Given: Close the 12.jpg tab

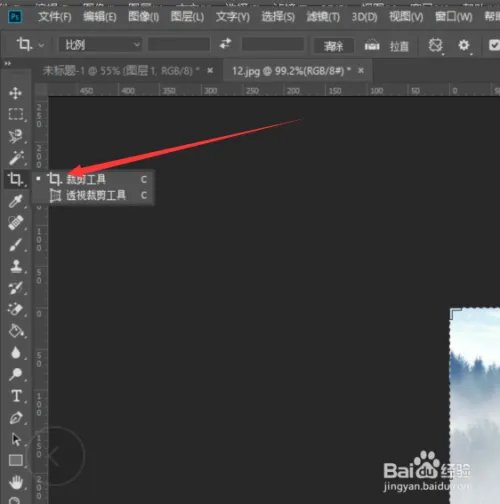Looking at the screenshot, I should pos(361,71).
